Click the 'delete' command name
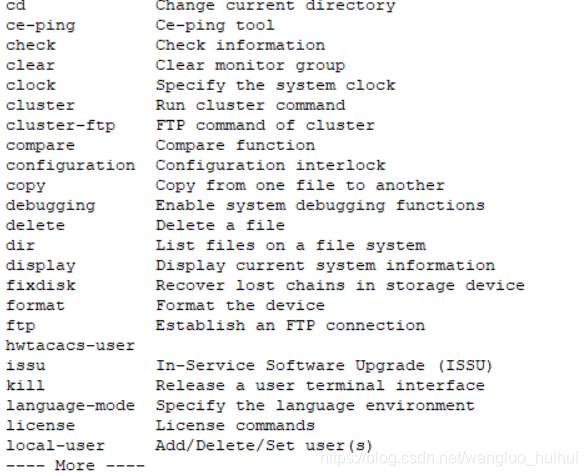This screenshot has height=476, width=587. [36, 226]
